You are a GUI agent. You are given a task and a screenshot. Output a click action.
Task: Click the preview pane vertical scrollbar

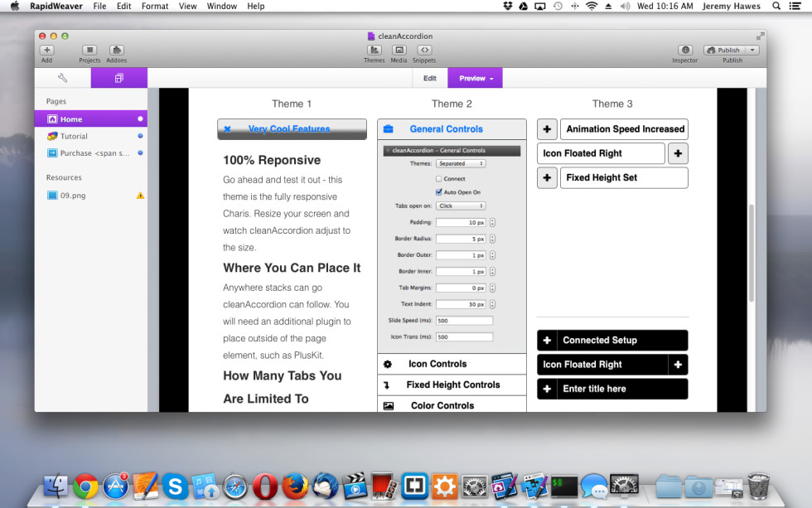coord(752,254)
